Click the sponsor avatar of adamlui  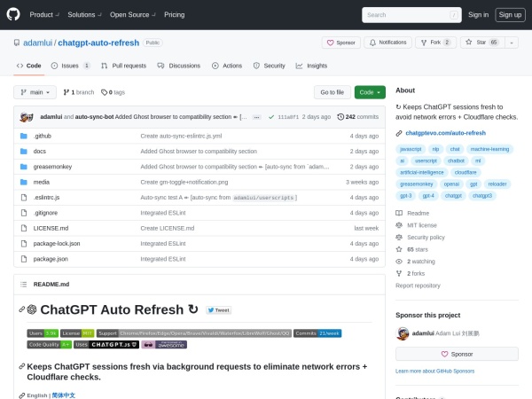click(x=403, y=333)
